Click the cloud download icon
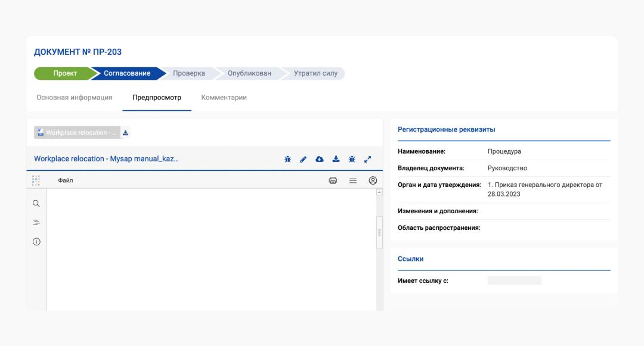This screenshot has height=346, width=644. [320, 159]
